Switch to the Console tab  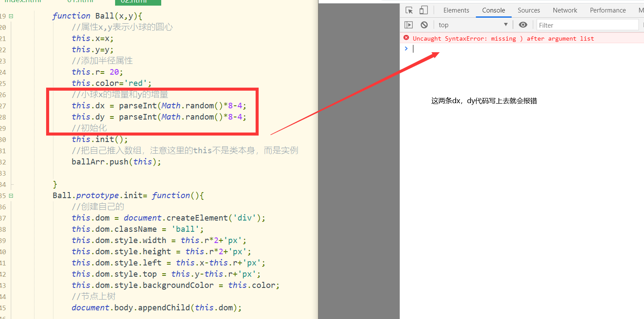point(494,10)
